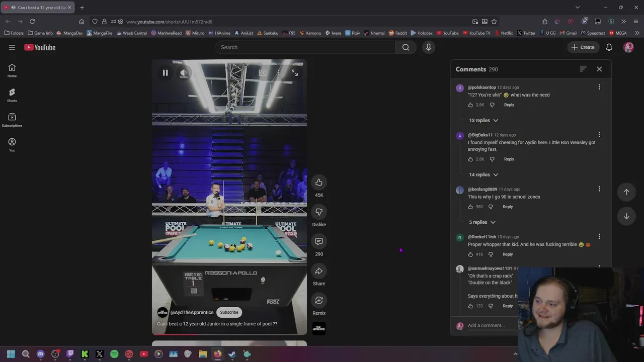This screenshot has width=644, height=362.
Task: Open MangaDex bookmark
Action: click(69, 33)
